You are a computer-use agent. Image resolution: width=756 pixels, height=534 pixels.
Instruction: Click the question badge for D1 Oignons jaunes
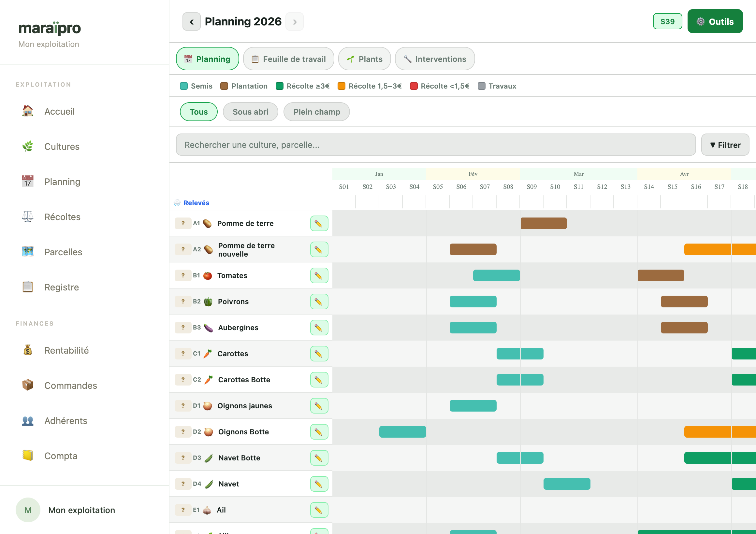point(183,406)
